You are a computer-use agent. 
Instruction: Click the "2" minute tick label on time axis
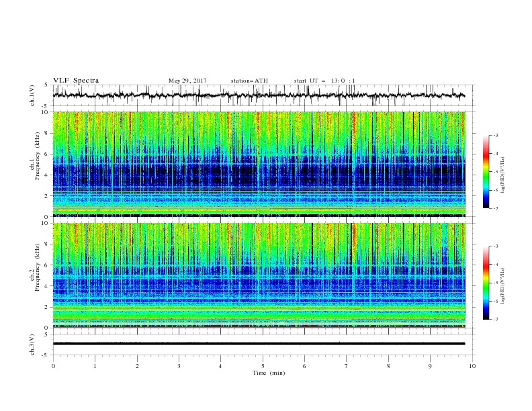pyautogui.click(x=137, y=366)
